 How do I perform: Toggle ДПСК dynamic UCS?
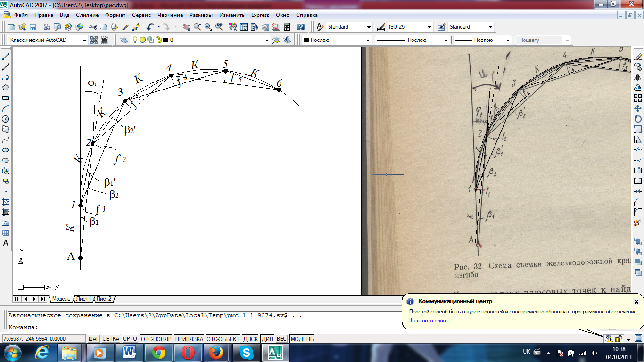(x=251, y=339)
